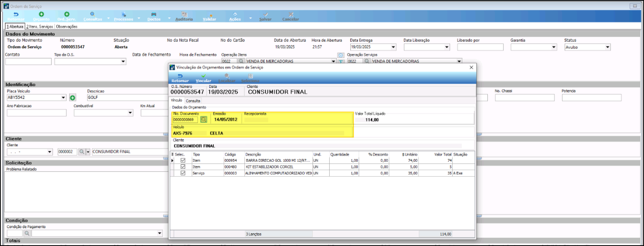The height and width of the screenshot is (246, 644).
Task: Click the Ano Fabricacao input field
Action: pos(37,113)
